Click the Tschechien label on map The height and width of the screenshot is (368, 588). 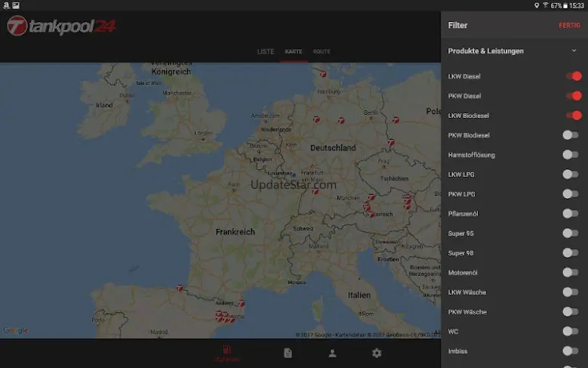(x=394, y=179)
